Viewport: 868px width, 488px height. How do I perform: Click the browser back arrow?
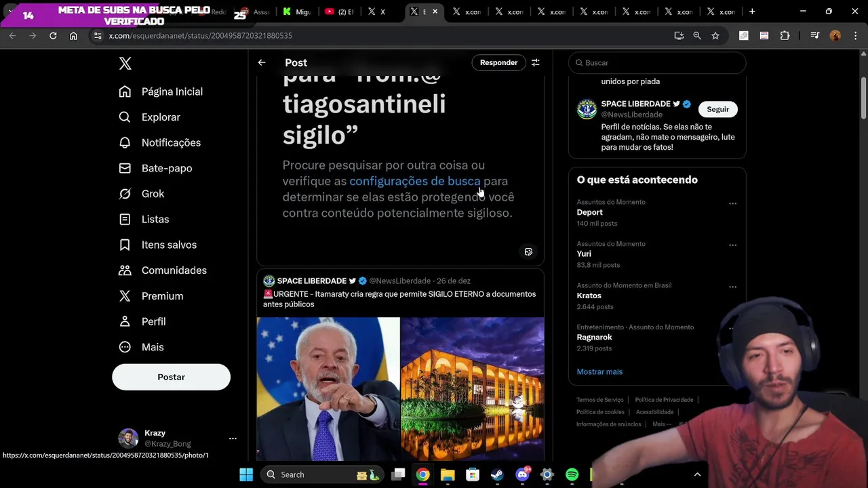pos(12,35)
